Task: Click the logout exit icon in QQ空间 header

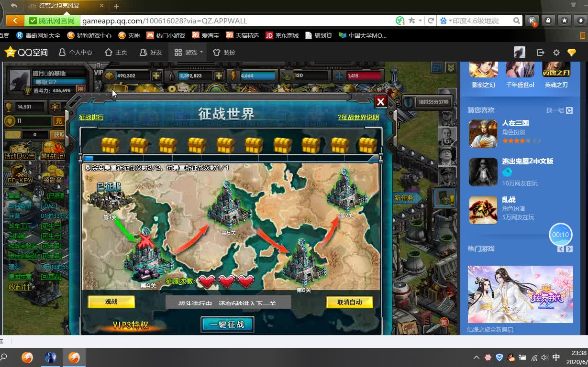Action: (541, 53)
